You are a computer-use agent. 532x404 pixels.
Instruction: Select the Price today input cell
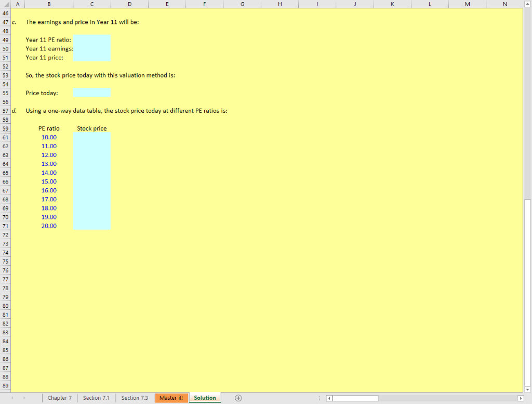92,93
